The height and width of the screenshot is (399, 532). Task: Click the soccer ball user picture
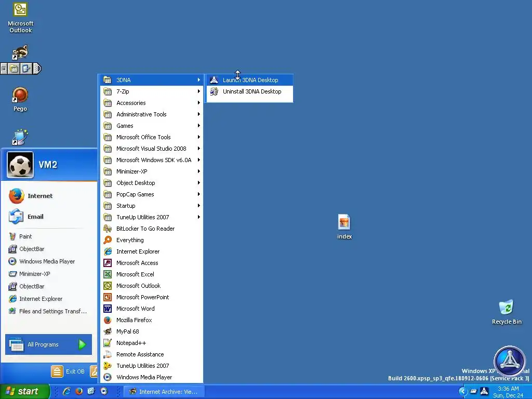(20, 165)
